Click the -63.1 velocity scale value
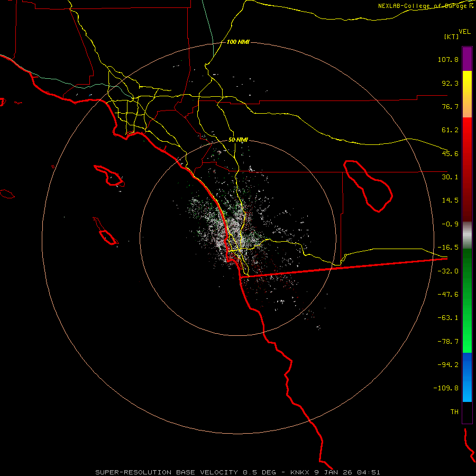 (x=448, y=318)
